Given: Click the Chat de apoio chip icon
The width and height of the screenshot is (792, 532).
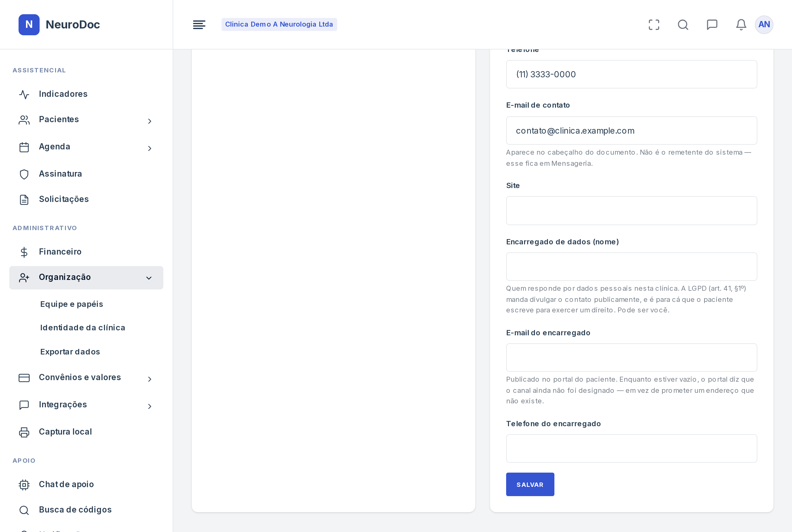Looking at the screenshot, I should coord(24,484).
